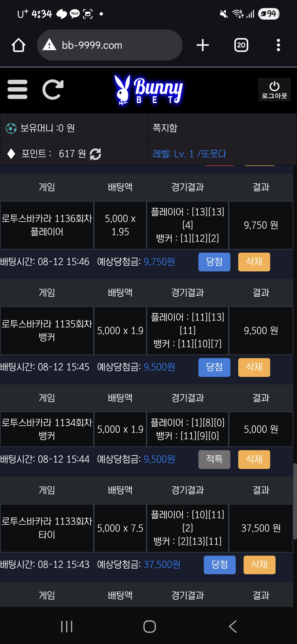Tap the 레벨: Lv. 1 link
This screenshot has width=297, height=644.
click(189, 154)
